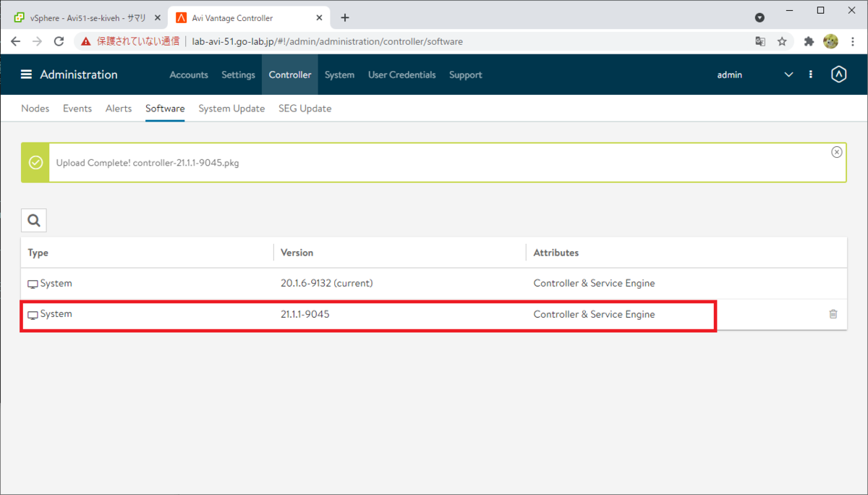Close the vSphere browser tab
Viewport: 868px width, 495px height.
(x=158, y=18)
